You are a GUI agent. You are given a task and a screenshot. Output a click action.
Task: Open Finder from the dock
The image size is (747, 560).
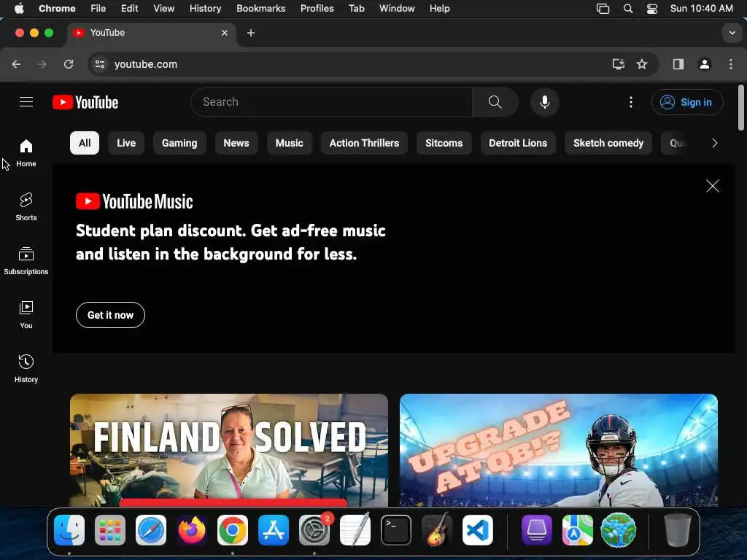(x=69, y=530)
